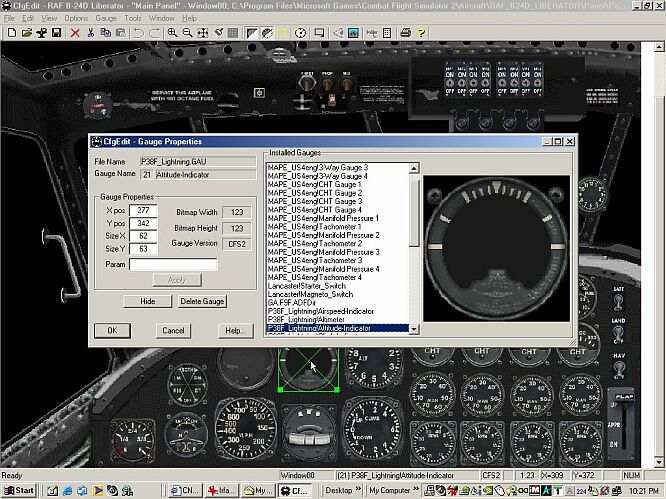Click the Help... button in the dialog
Image resolution: width=666 pixels, height=499 pixels.
pos(236,330)
